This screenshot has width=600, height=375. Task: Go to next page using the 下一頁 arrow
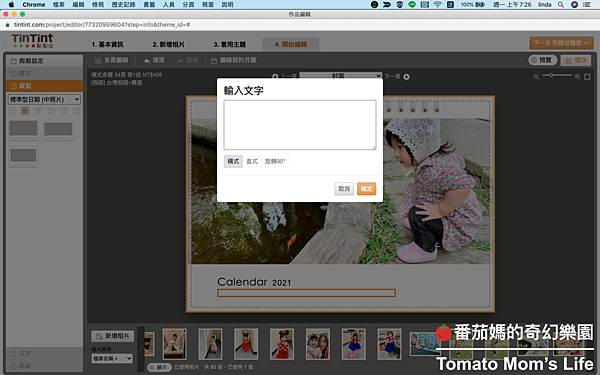406,77
